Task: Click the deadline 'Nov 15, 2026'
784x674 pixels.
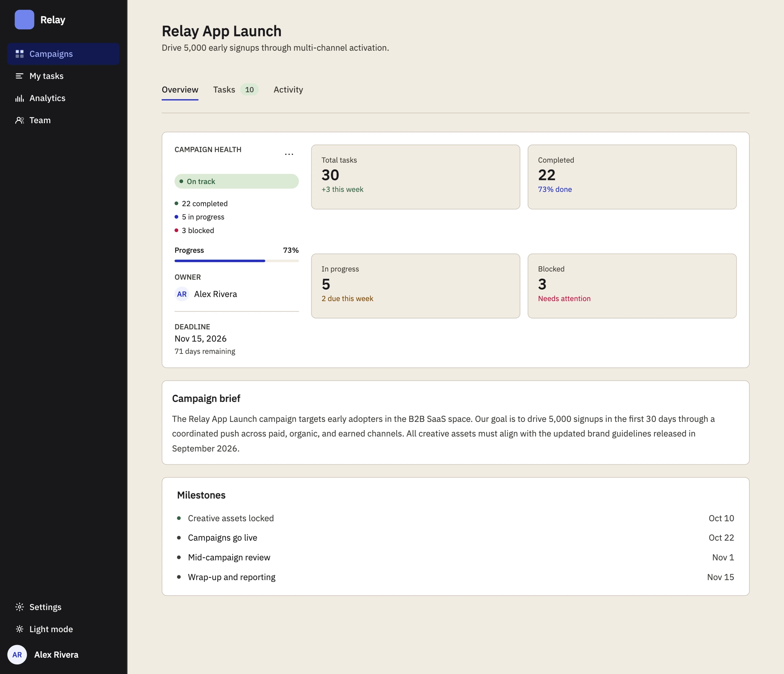Action: click(200, 339)
